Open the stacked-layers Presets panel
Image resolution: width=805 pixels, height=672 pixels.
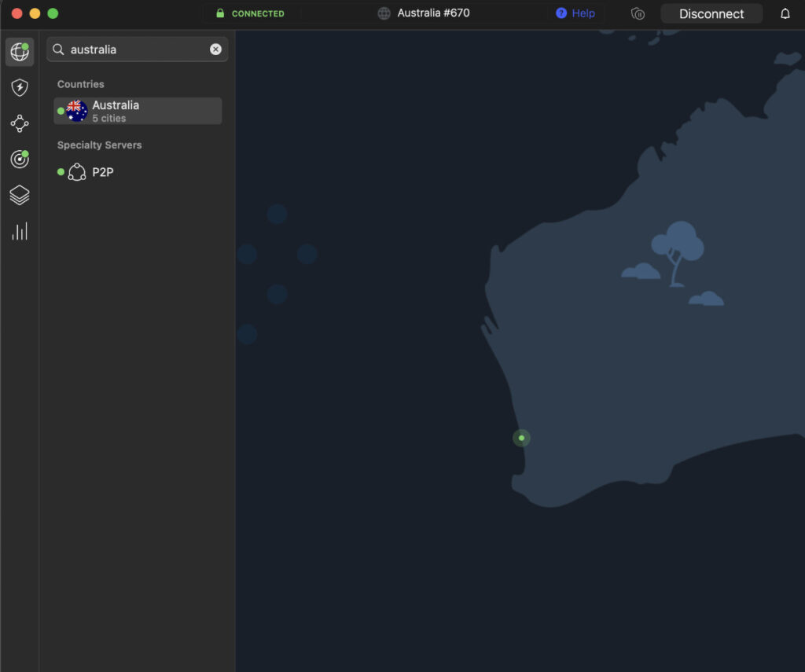pos(20,195)
